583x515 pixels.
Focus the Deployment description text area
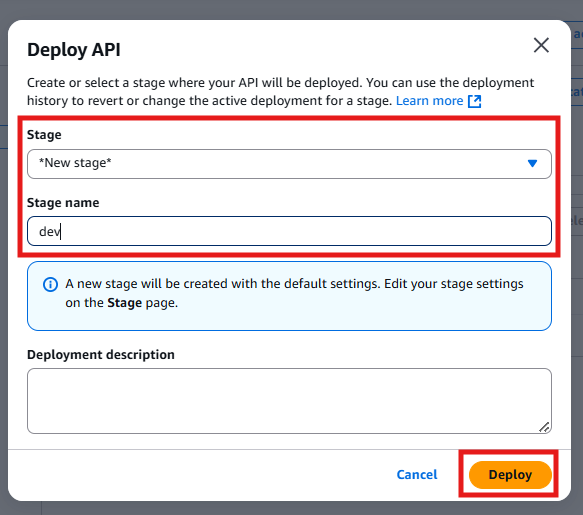pos(289,401)
